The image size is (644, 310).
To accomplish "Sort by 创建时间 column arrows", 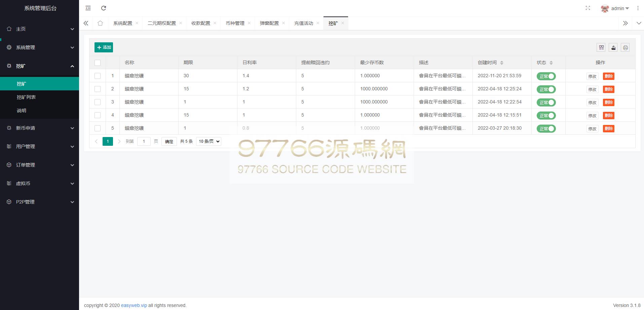I will [502, 63].
